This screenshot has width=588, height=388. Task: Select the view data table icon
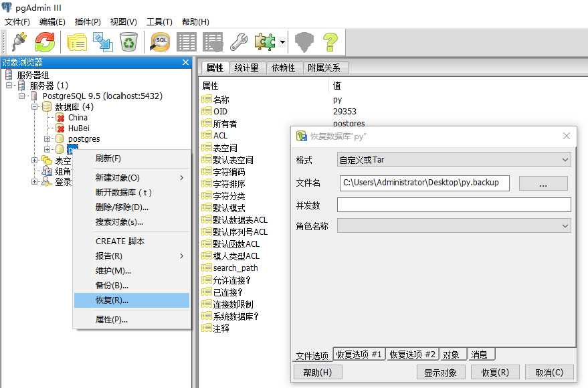coord(186,41)
